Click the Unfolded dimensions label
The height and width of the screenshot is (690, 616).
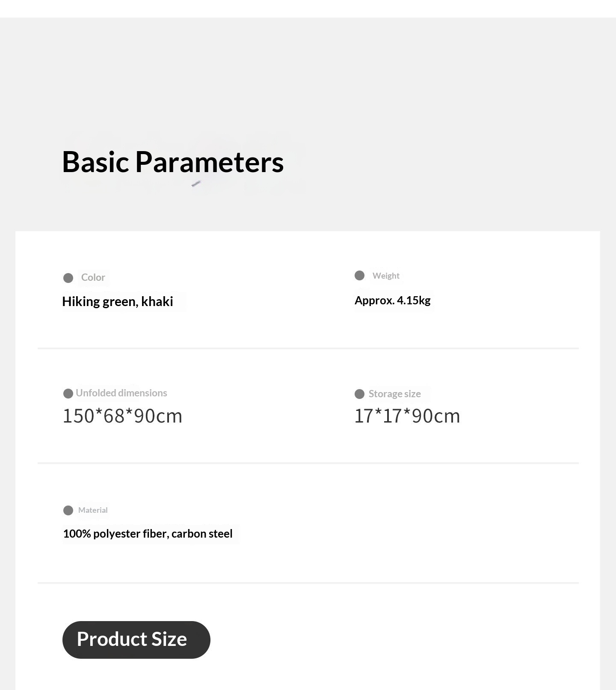(x=121, y=393)
